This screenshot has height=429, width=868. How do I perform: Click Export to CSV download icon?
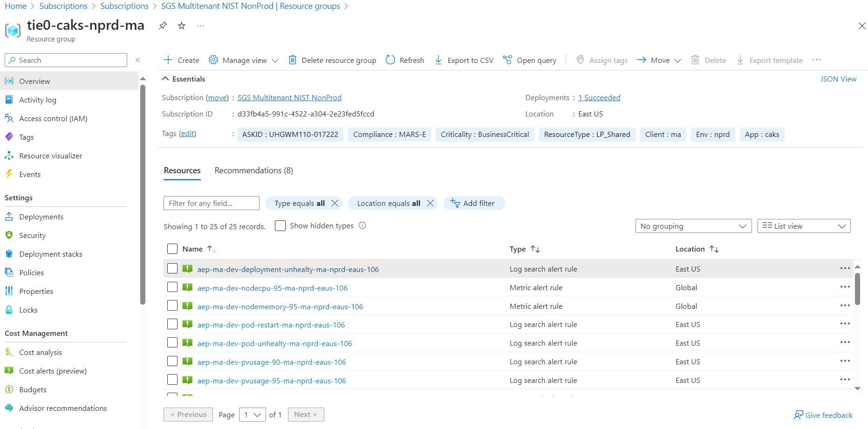438,60
